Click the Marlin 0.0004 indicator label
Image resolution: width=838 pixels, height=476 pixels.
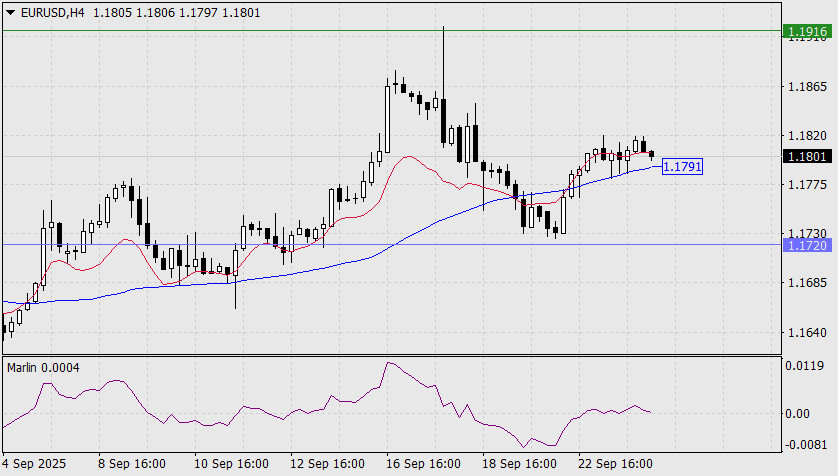[x=43, y=368]
